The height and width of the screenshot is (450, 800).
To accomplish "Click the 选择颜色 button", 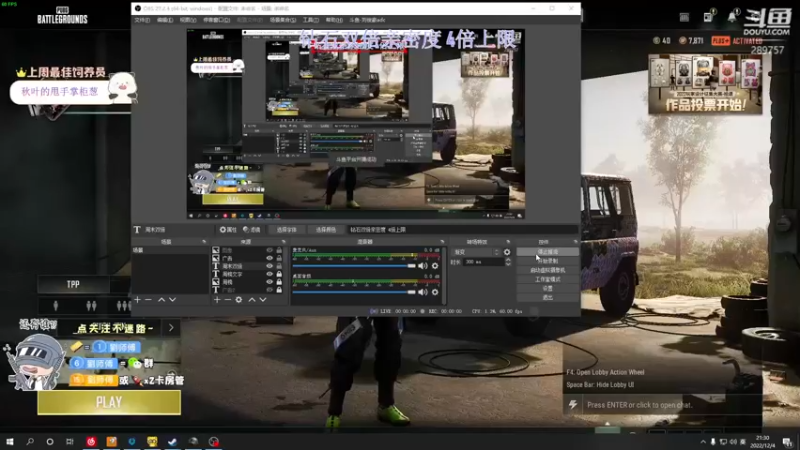I will point(326,230).
